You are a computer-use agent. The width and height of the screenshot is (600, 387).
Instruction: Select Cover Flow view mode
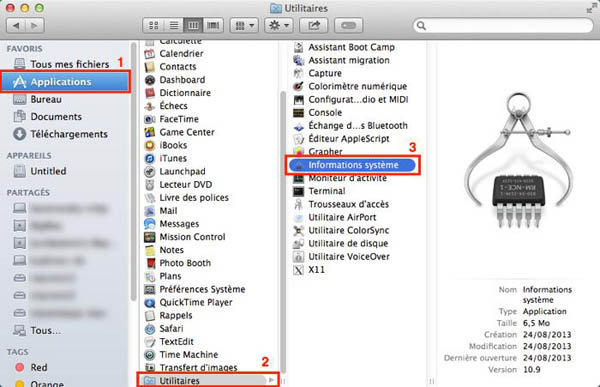[x=213, y=26]
